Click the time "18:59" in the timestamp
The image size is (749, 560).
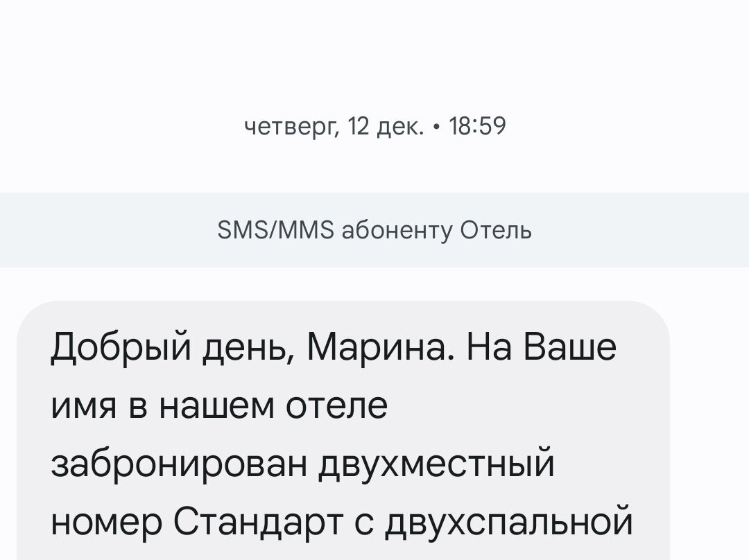pos(478,127)
